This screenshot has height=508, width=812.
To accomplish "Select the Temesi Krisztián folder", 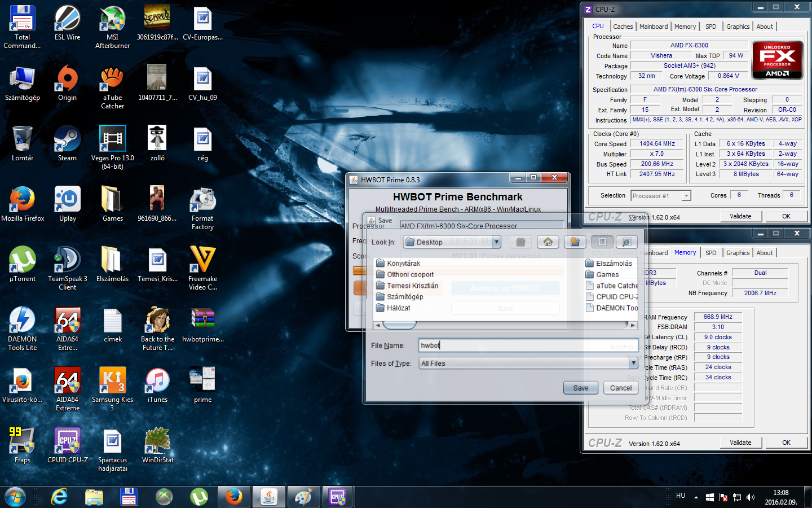I will (407, 286).
